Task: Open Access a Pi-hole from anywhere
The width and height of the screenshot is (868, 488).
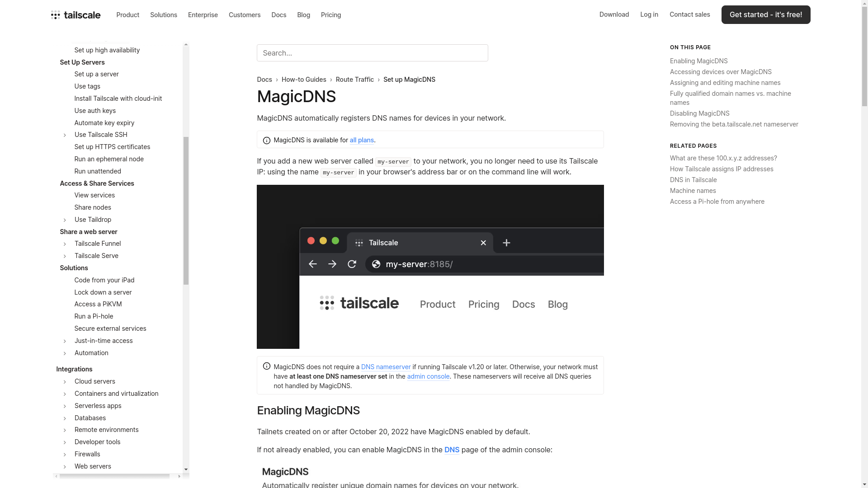Action: point(717,202)
